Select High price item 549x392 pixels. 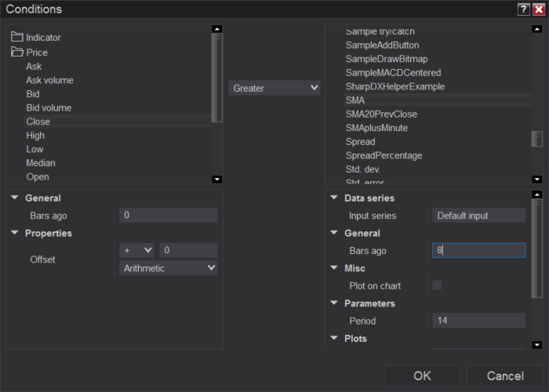[35, 136]
